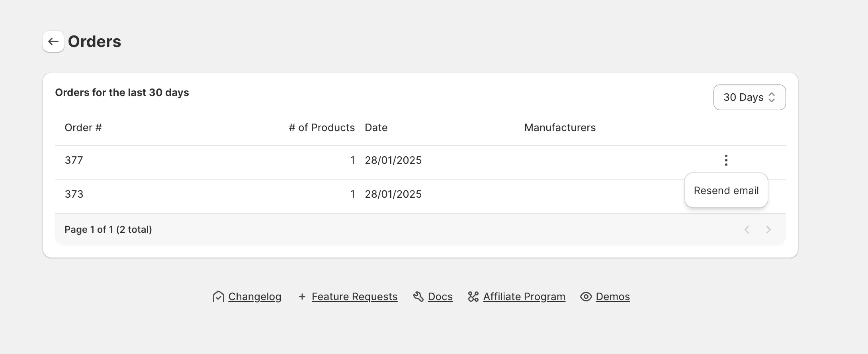The image size is (868, 354).
Task: Open the Docs link
Action: [x=440, y=297]
